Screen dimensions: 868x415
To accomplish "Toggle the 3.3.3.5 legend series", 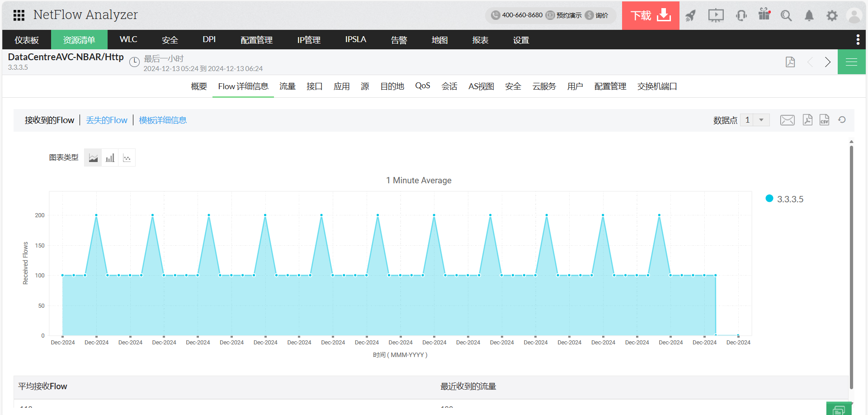I will (784, 199).
